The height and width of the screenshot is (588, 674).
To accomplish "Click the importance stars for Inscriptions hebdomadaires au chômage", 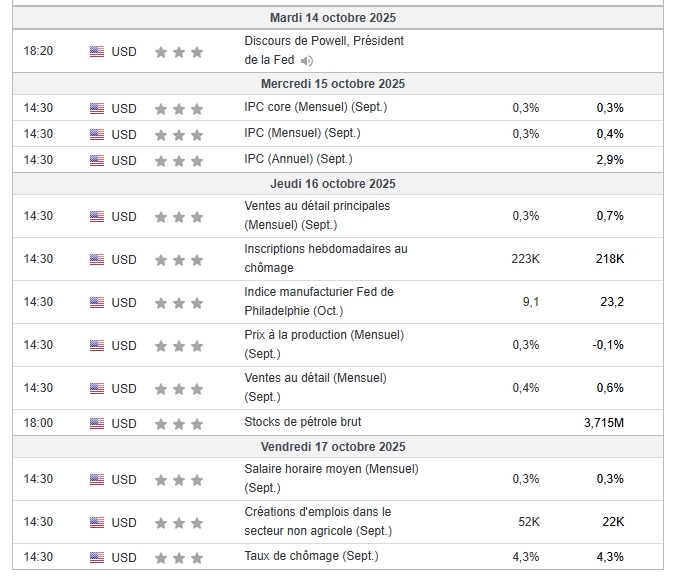I will [x=179, y=260].
